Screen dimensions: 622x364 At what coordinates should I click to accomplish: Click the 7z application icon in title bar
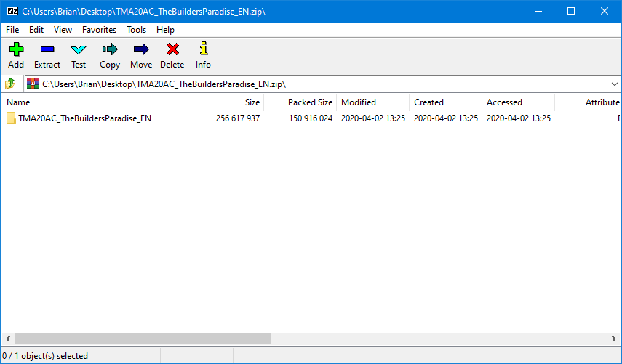click(x=12, y=11)
